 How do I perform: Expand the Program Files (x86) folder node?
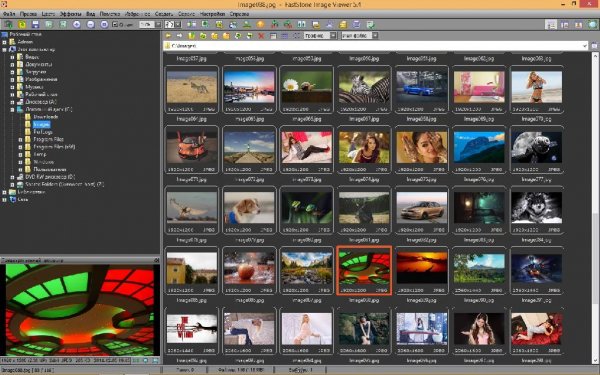point(20,147)
